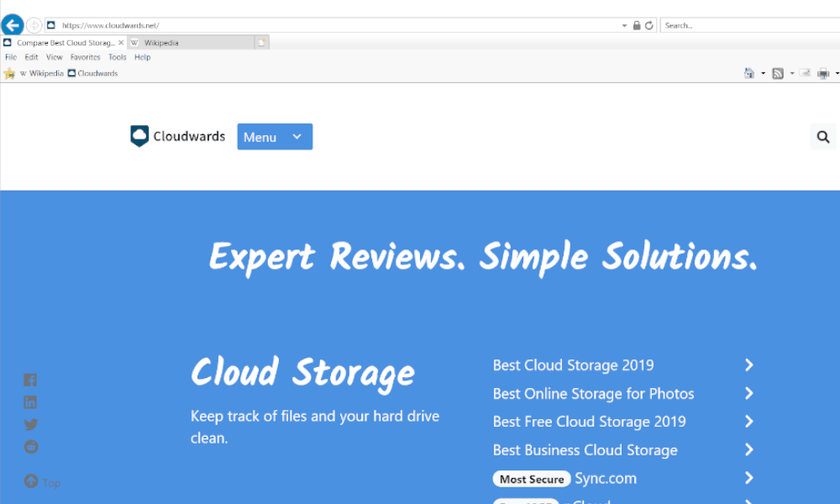Viewport: 840px width, 504px height.
Task: Share the page on Twitter
Action: click(30, 425)
